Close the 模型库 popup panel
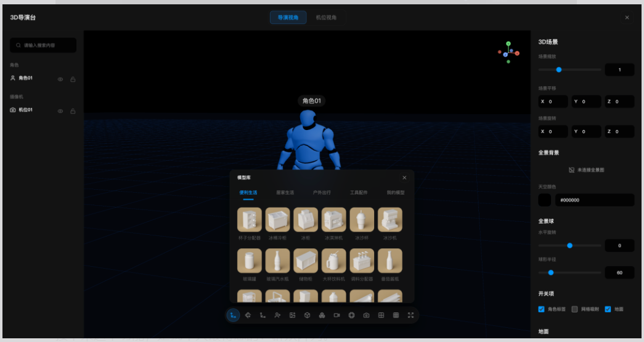Viewport: 644px width, 342px height. (404, 177)
